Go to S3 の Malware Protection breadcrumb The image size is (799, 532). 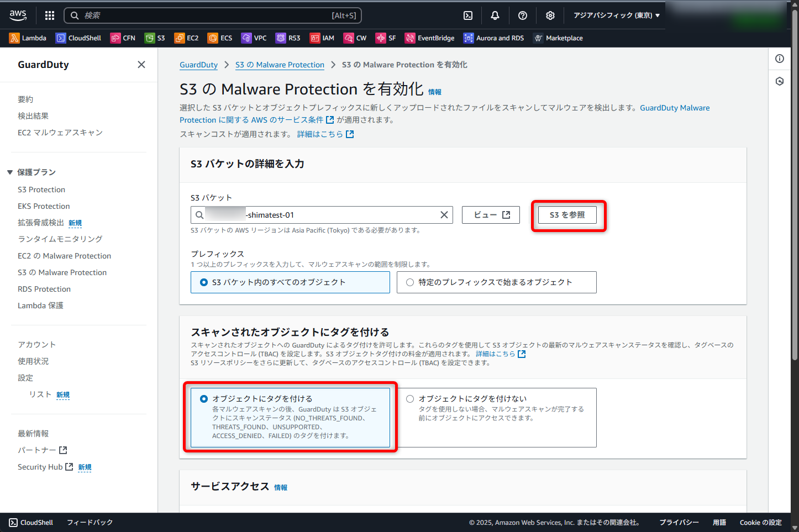point(280,65)
